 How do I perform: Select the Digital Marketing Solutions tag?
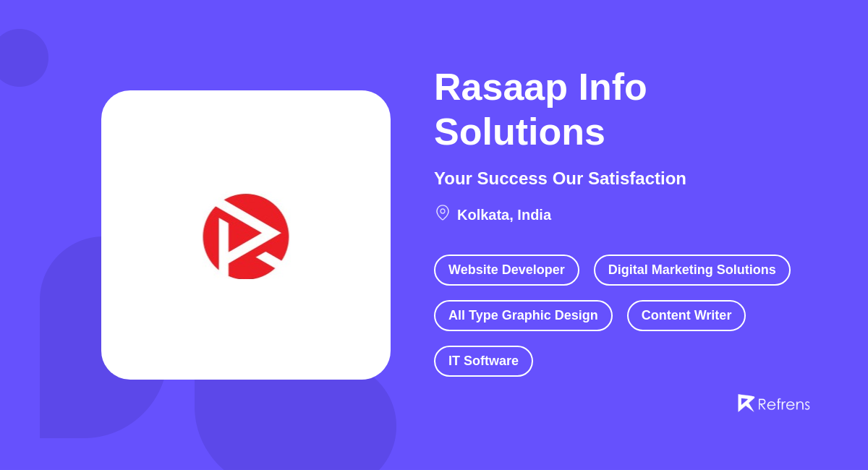(692, 270)
